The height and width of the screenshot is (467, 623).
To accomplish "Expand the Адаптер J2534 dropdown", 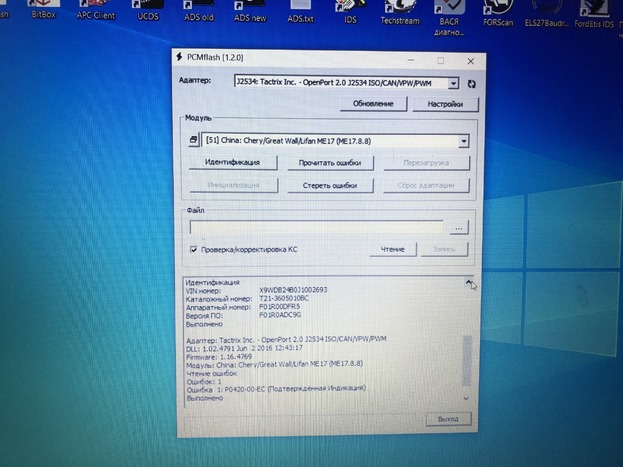I will pos(454,84).
